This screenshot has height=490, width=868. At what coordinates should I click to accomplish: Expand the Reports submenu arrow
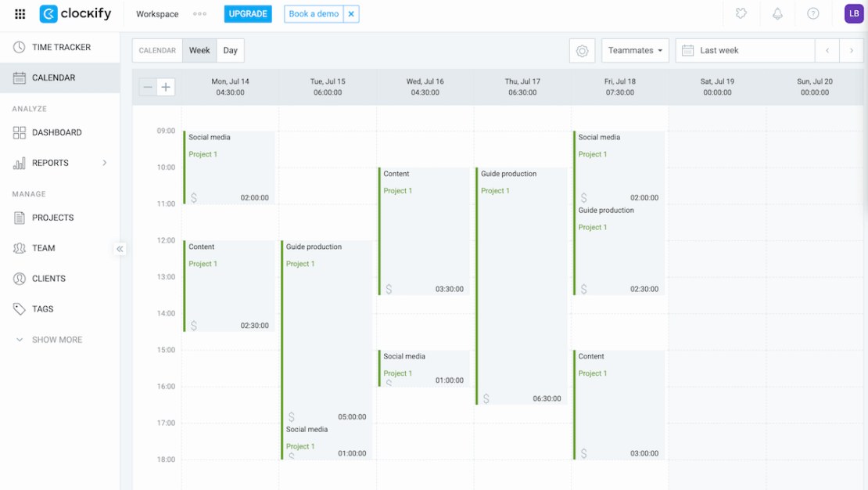105,163
